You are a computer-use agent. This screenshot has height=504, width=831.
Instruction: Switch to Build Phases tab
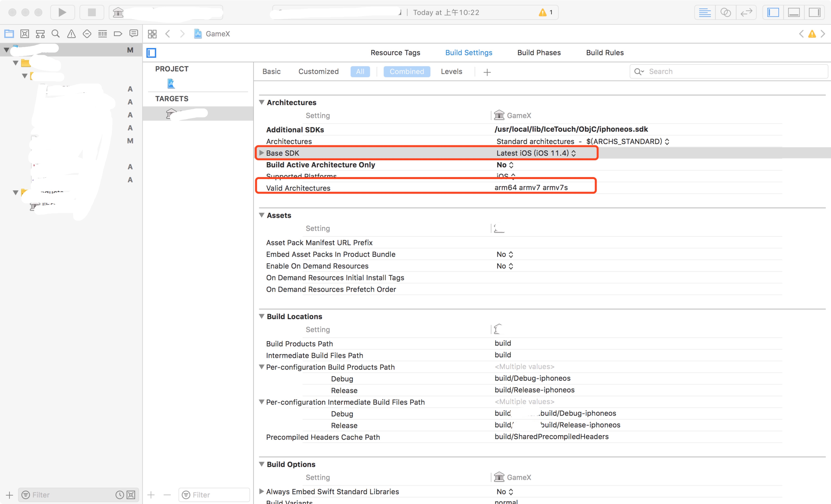tap(539, 53)
